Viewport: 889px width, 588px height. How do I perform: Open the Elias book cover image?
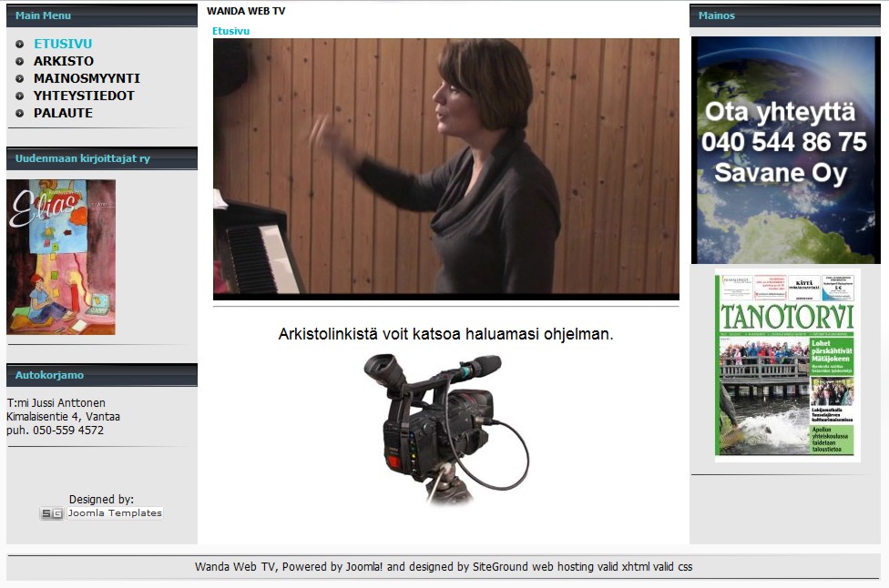tap(61, 258)
